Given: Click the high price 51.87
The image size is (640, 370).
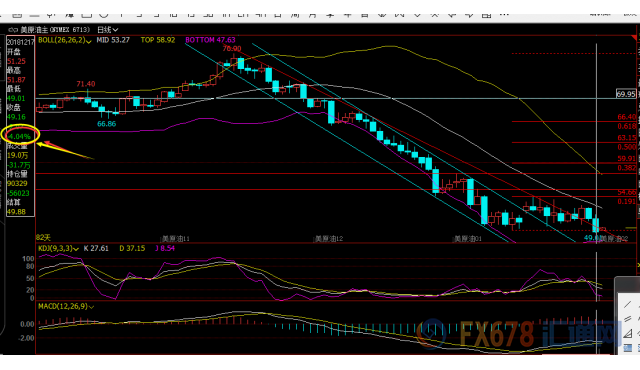Looking at the screenshot, I should [16, 80].
